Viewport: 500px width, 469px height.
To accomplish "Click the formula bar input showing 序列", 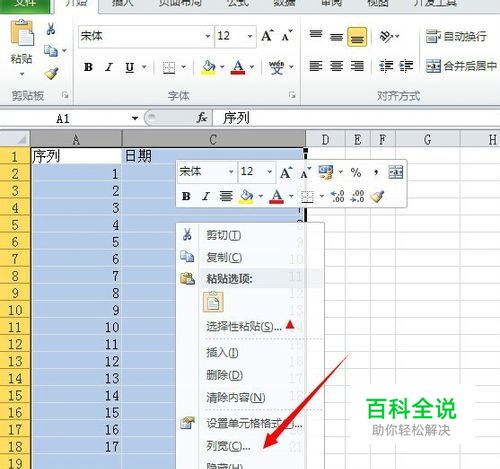I will coord(356,118).
